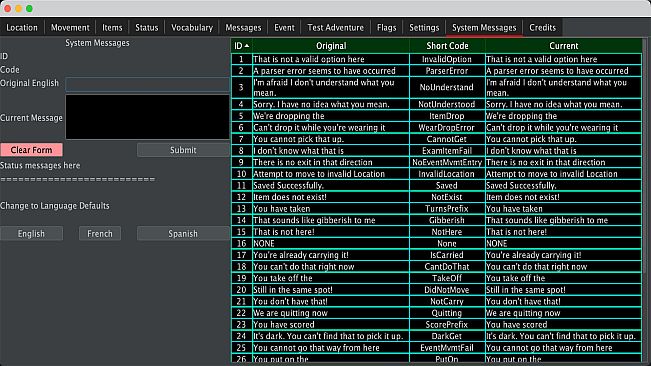Click the TurnsPrefix short code cell
The height and width of the screenshot is (366, 651).
point(447,209)
